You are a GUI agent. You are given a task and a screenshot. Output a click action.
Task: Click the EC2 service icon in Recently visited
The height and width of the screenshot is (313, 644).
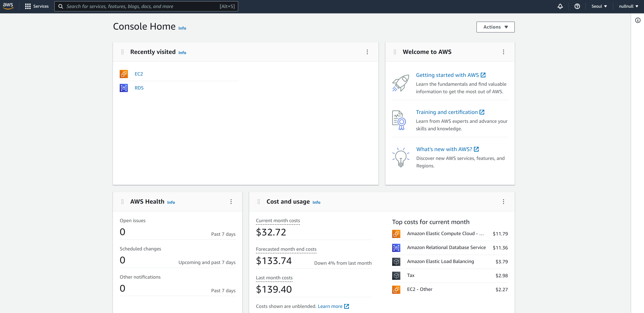click(x=124, y=74)
